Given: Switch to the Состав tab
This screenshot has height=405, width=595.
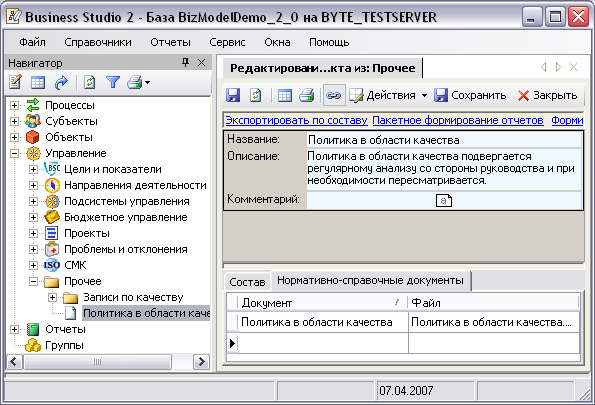Looking at the screenshot, I should point(247,282).
